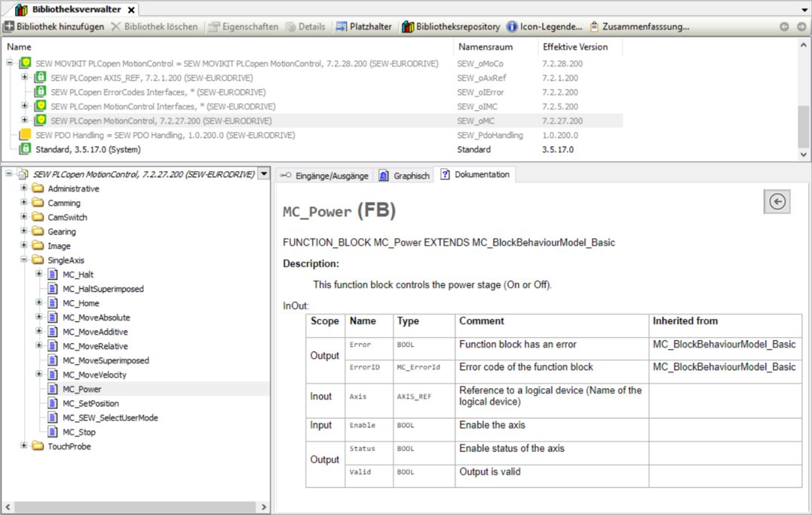Click the Namensraum column header
This screenshot has width=812, height=515.
pos(485,47)
